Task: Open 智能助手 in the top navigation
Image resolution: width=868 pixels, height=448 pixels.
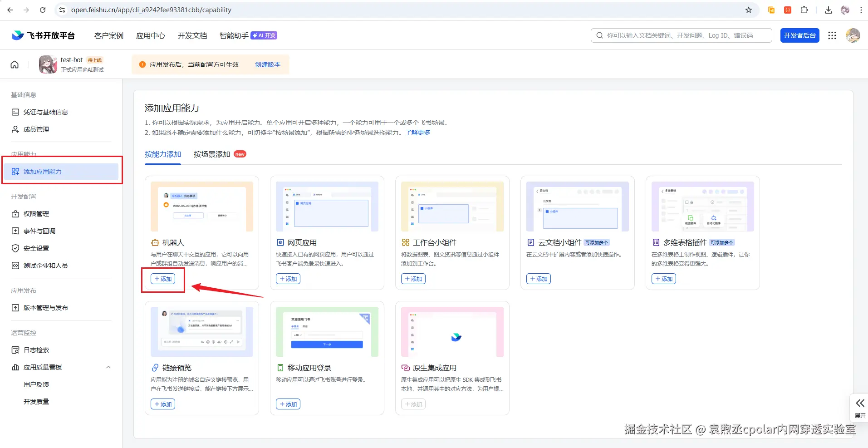Action: point(234,35)
